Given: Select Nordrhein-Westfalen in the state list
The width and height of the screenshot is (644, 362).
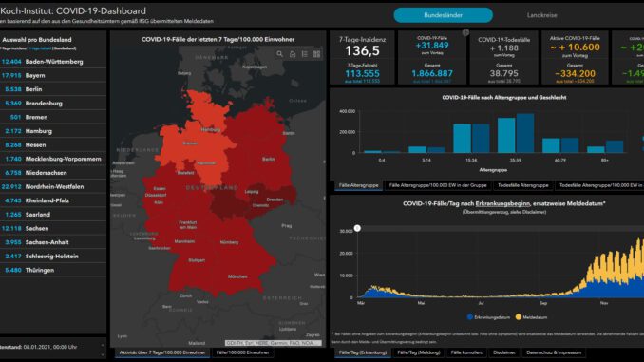Looking at the screenshot, I should (53, 186).
